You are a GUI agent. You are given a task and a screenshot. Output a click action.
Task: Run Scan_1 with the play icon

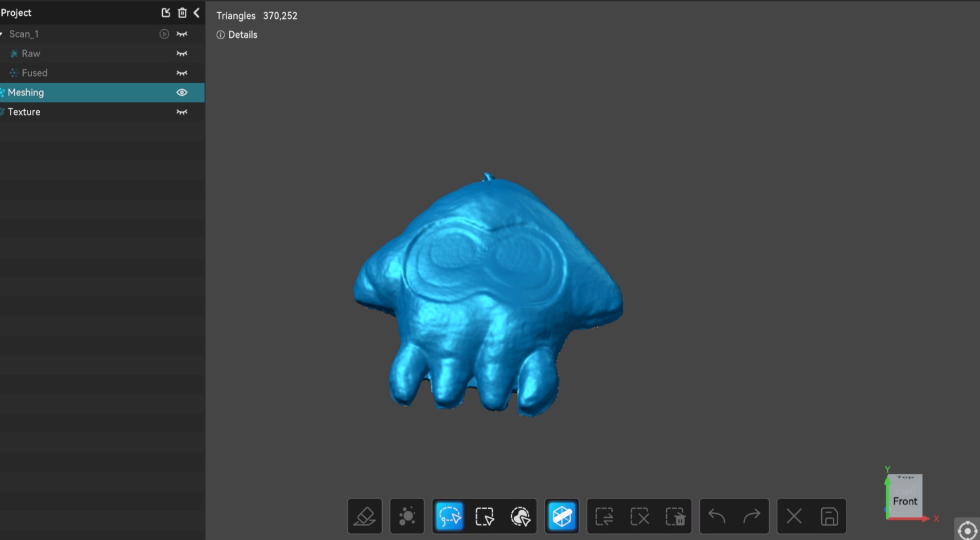click(x=164, y=34)
